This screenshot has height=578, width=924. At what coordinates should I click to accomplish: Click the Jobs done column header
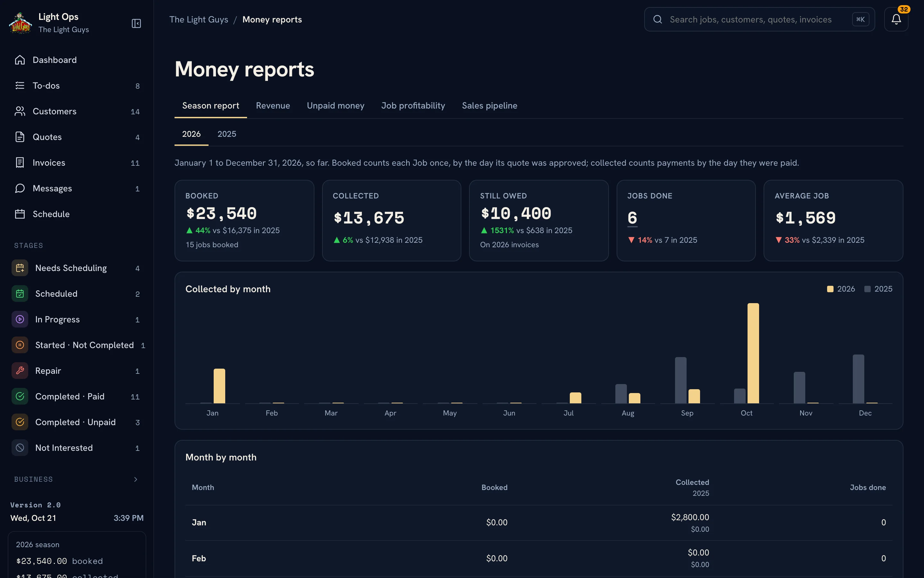click(868, 487)
